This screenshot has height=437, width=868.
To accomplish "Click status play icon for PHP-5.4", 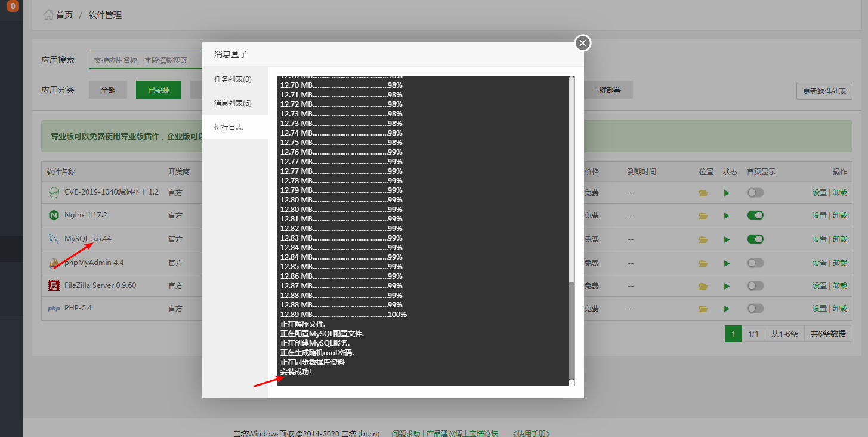I will [727, 309].
